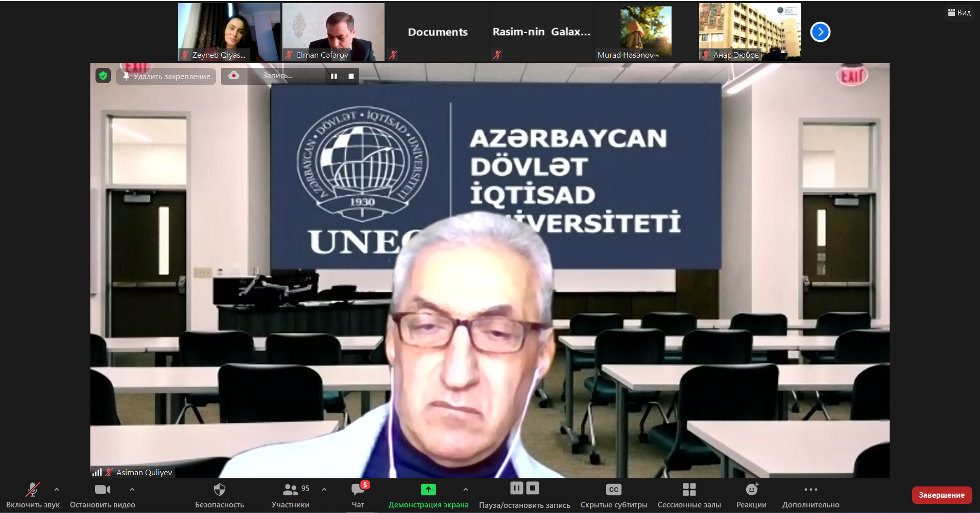Screen dimensions: 980x513
Task: Click Завершение to end the meeting
Action: click(942, 494)
